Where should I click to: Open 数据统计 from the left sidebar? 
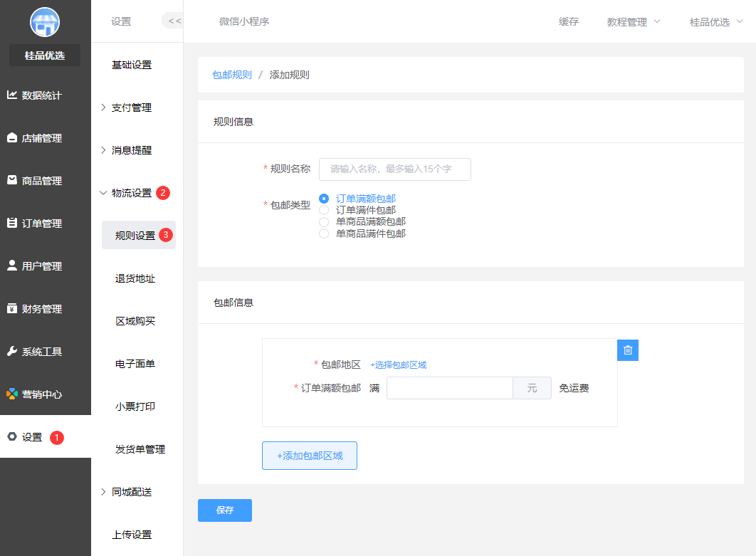point(45,95)
